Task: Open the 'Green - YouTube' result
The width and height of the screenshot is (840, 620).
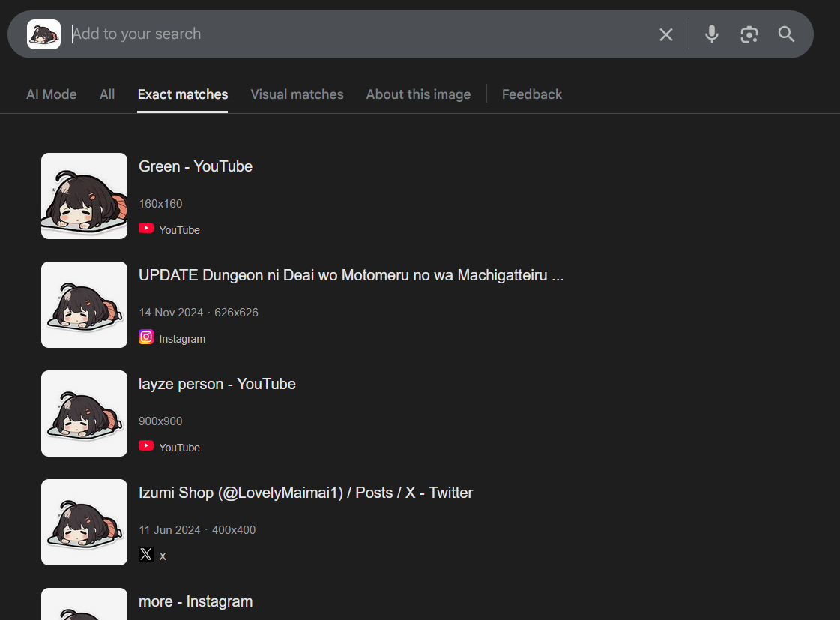Action: tap(196, 166)
